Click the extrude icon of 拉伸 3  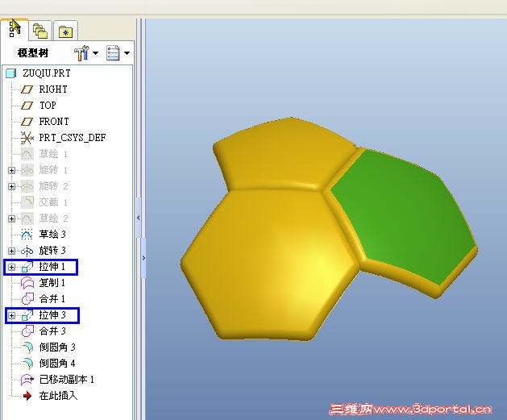[x=27, y=315]
